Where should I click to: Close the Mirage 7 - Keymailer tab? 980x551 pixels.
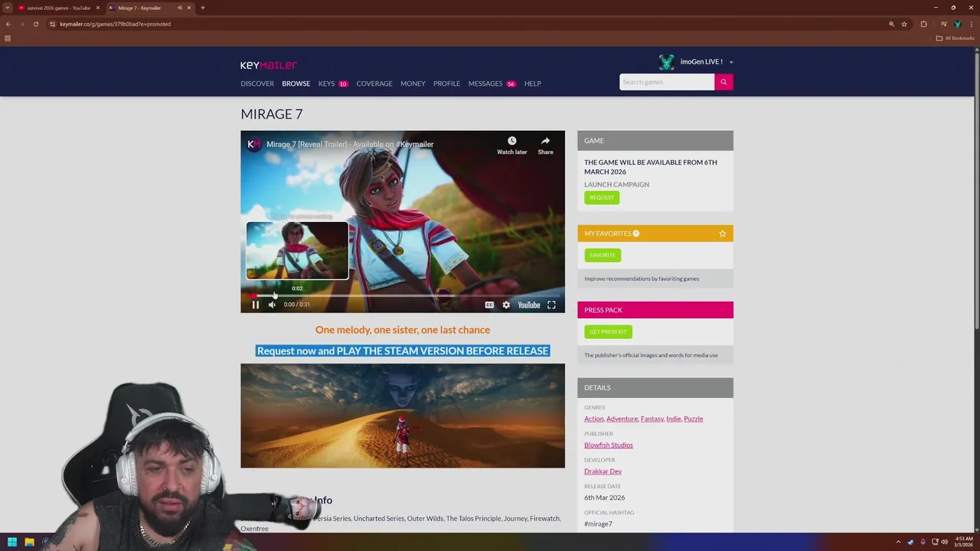[x=189, y=8]
